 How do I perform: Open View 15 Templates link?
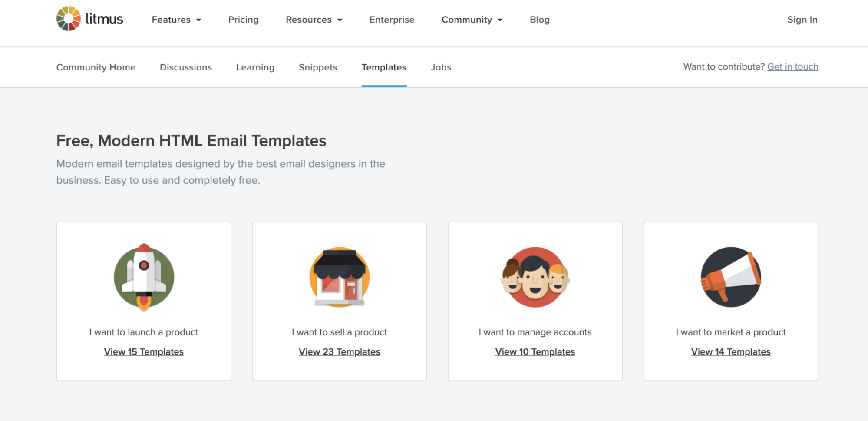tap(144, 351)
